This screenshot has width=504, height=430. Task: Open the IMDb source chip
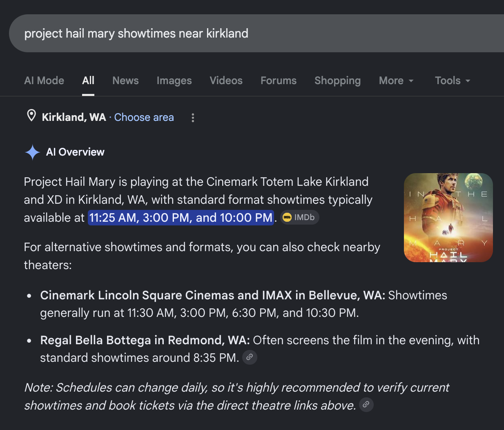(x=300, y=217)
